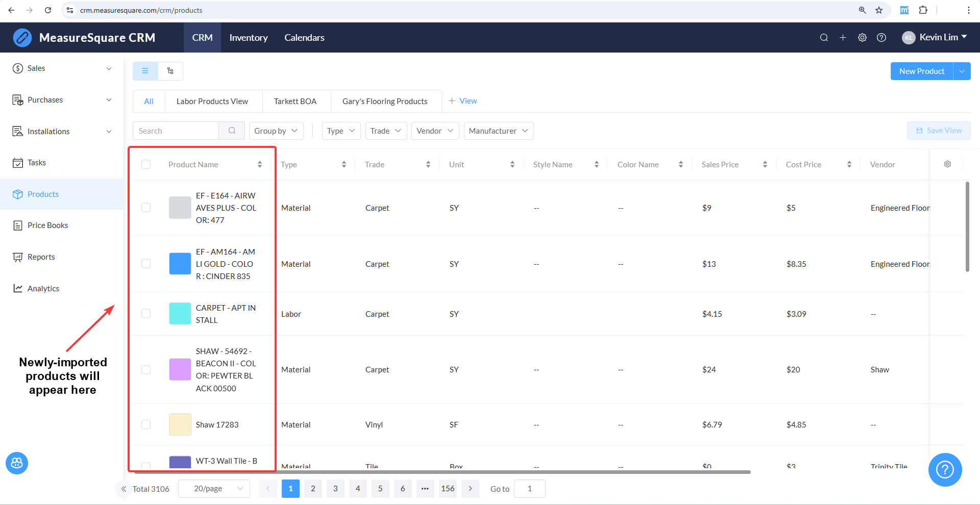Sort by Sales Price column arrows

pyautogui.click(x=765, y=164)
